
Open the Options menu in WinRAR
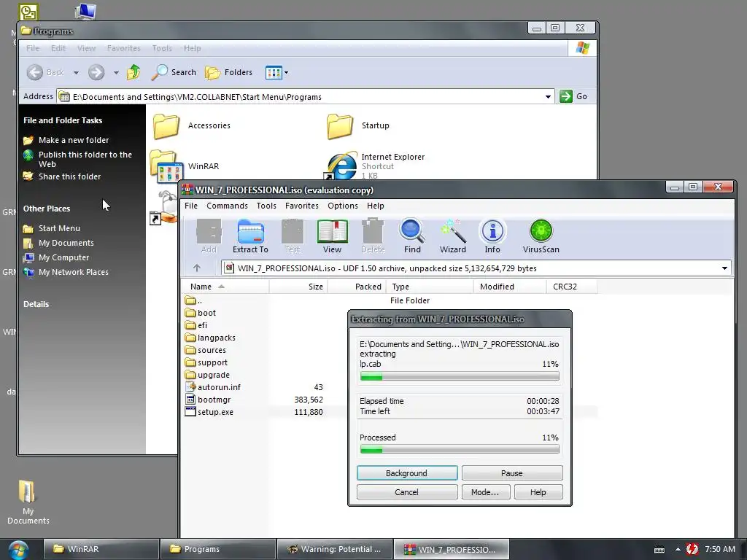tap(343, 206)
